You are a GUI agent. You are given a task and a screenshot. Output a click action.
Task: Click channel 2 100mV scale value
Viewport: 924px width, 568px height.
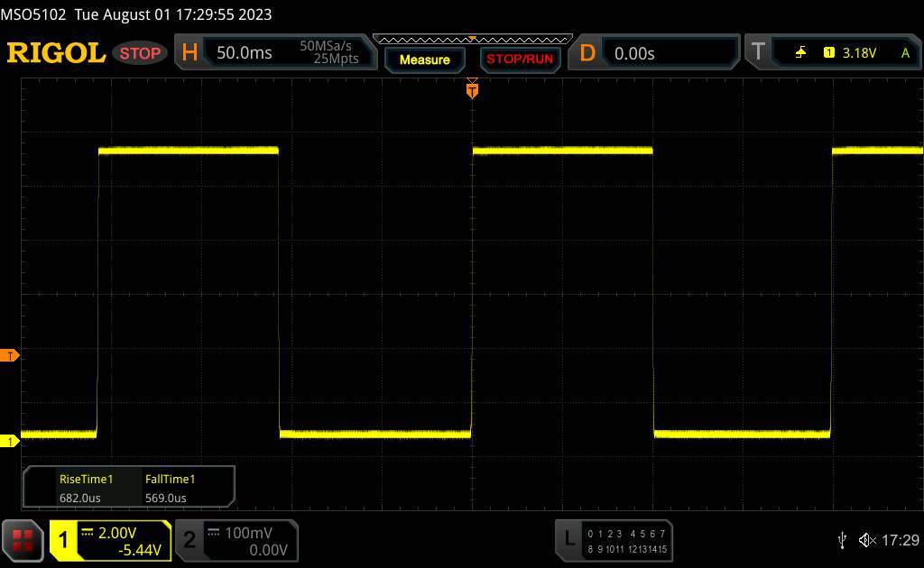coord(249,533)
